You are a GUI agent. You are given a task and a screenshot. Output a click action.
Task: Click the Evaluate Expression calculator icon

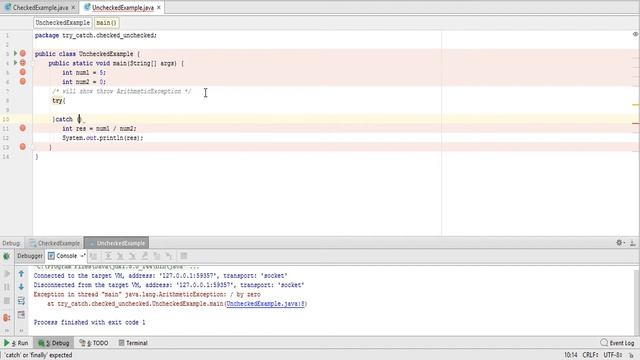(x=184, y=256)
